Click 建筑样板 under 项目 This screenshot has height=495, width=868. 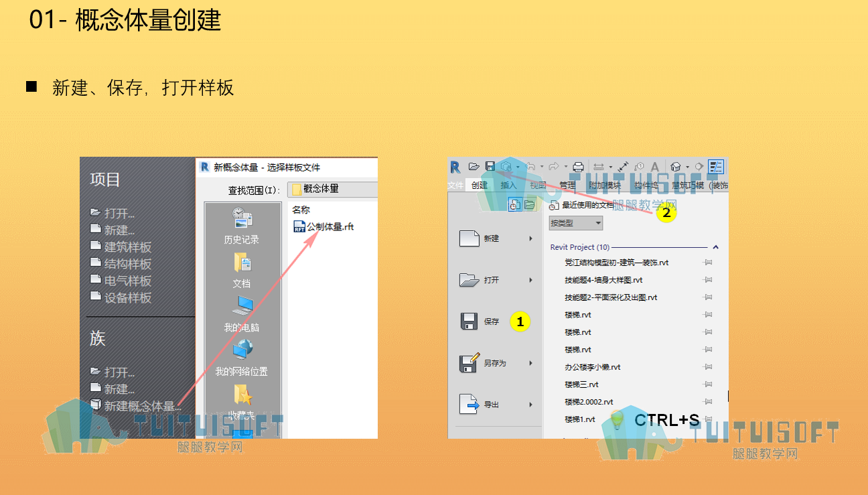pos(127,247)
